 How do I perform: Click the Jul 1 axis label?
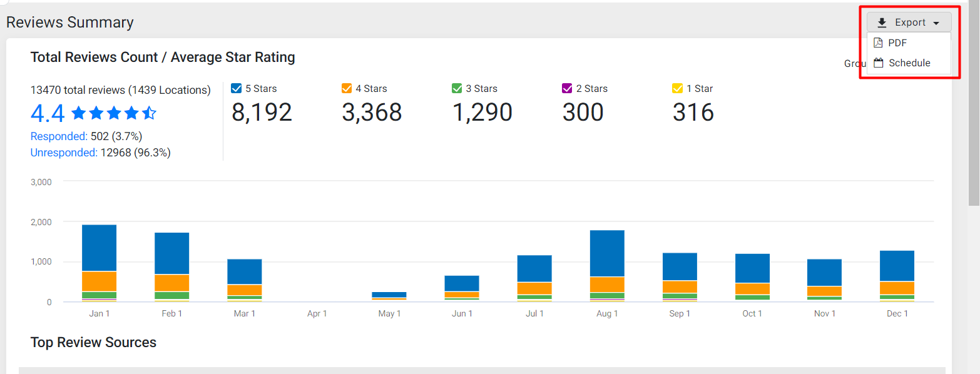pyautogui.click(x=534, y=314)
